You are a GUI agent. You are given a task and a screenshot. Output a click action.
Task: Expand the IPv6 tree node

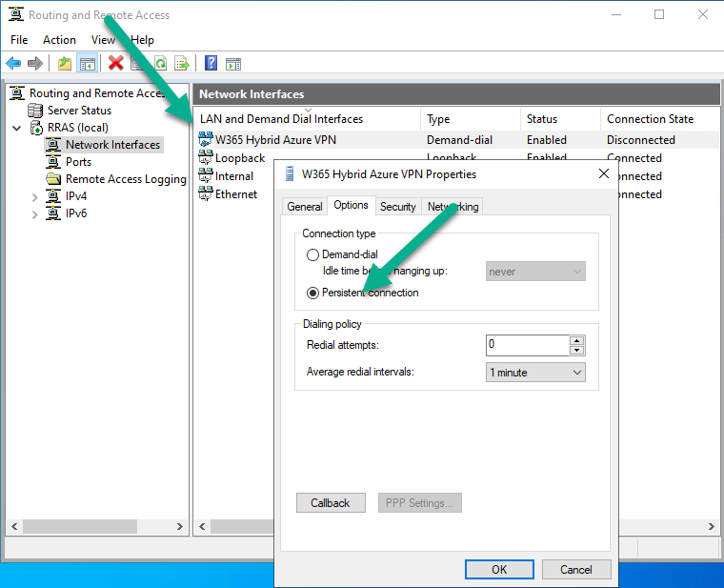(x=34, y=214)
